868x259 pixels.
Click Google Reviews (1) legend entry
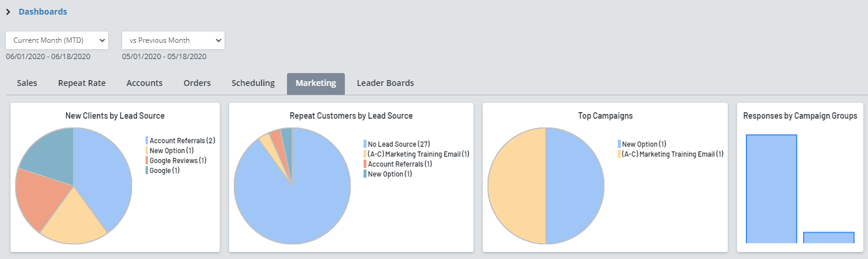pos(178,160)
